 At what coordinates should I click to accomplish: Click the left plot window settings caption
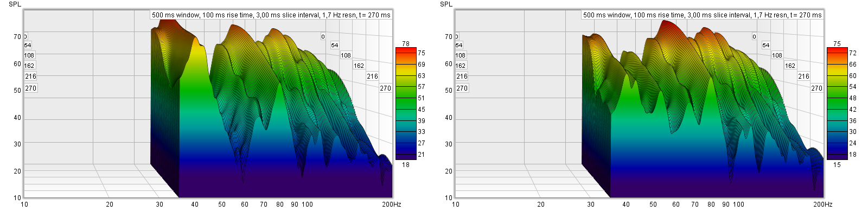(x=271, y=15)
